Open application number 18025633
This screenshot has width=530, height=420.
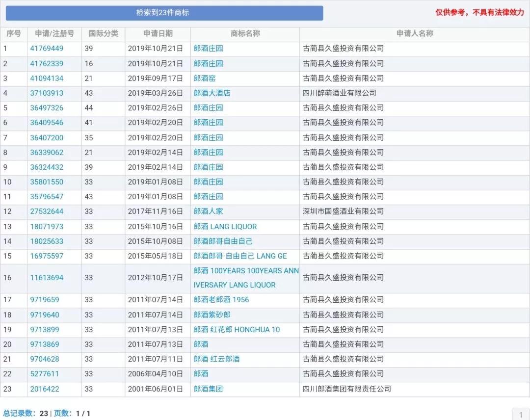[x=47, y=241]
